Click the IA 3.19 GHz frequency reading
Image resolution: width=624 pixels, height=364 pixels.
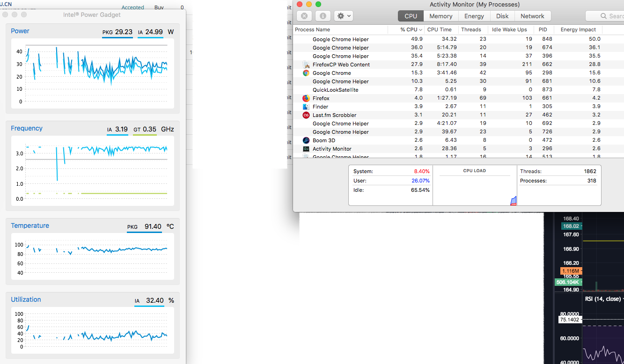[x=117, y=130]
